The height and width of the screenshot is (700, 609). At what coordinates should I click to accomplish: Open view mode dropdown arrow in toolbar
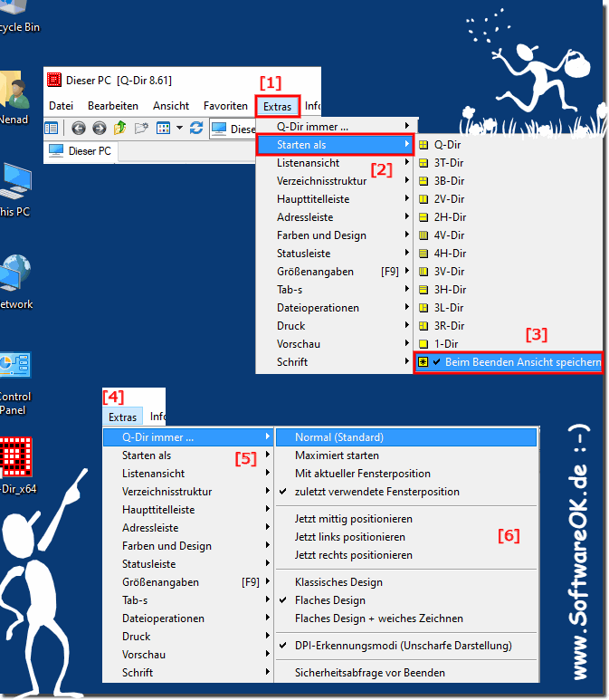click(179, 128)
